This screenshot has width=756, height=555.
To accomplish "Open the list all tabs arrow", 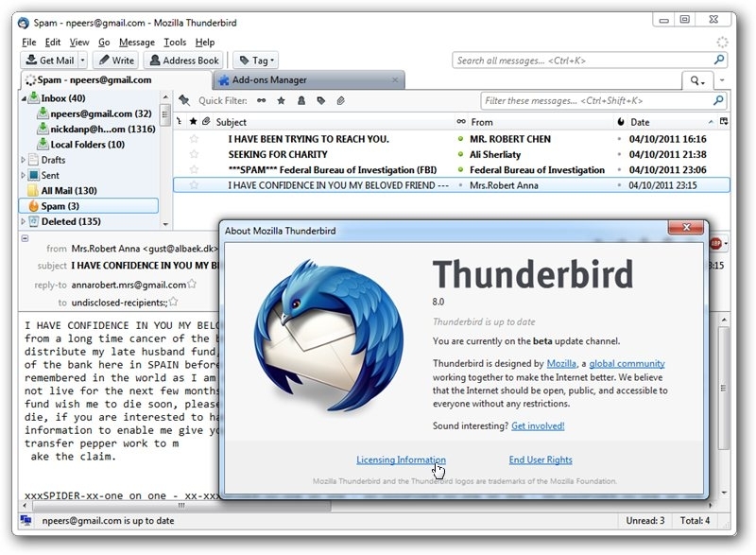I will [x=722, y=80].
